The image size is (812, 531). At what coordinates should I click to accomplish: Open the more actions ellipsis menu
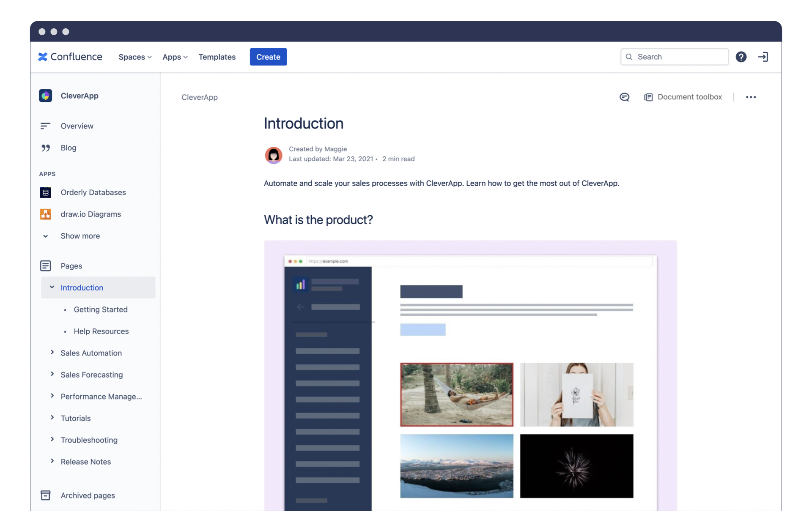[751, 97]
